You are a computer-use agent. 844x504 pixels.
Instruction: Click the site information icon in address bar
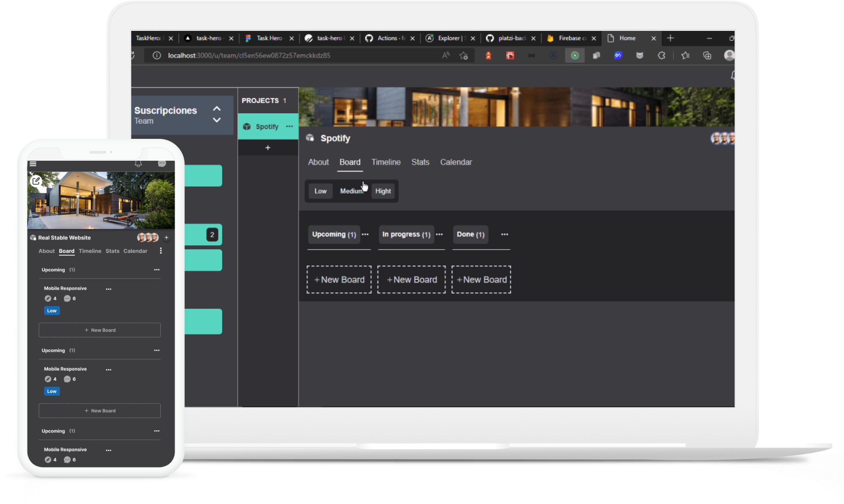pos(157,55)
